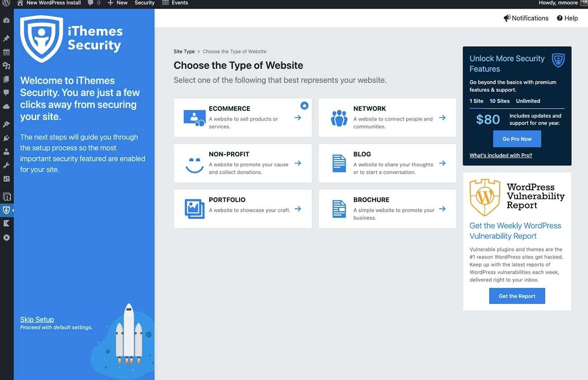Select the Ecommerce website type
The height and width of the screenshot is (380, 588).
243,118
